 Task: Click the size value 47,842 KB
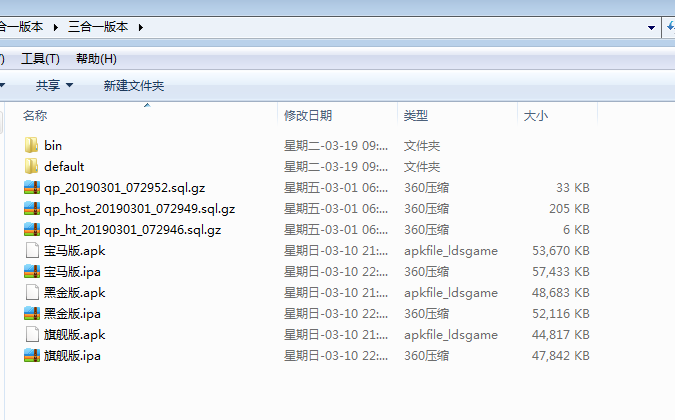click(560, 356)
